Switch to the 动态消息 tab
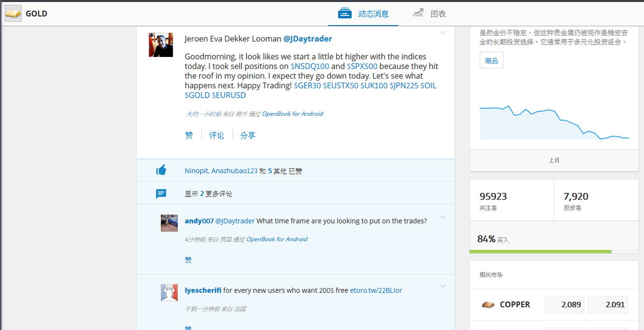 (363, 13)
